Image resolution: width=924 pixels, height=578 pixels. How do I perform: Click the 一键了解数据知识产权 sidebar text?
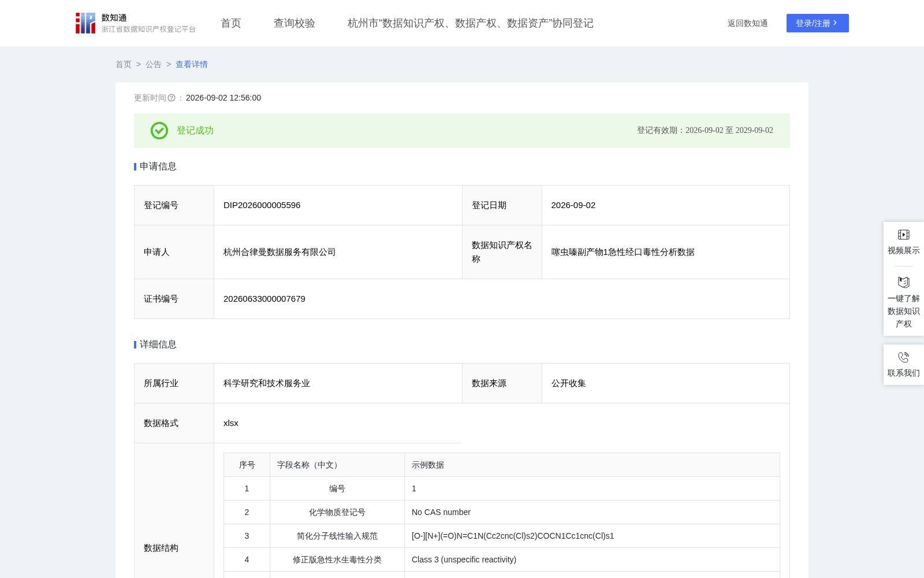click(904, 311)
